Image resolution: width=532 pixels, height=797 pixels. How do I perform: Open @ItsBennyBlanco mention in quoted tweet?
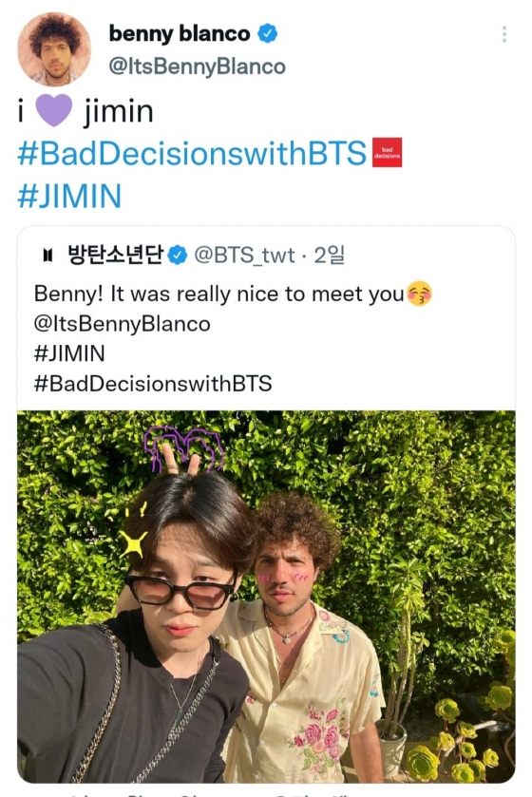pyautogui.click(x=122, y=324)
